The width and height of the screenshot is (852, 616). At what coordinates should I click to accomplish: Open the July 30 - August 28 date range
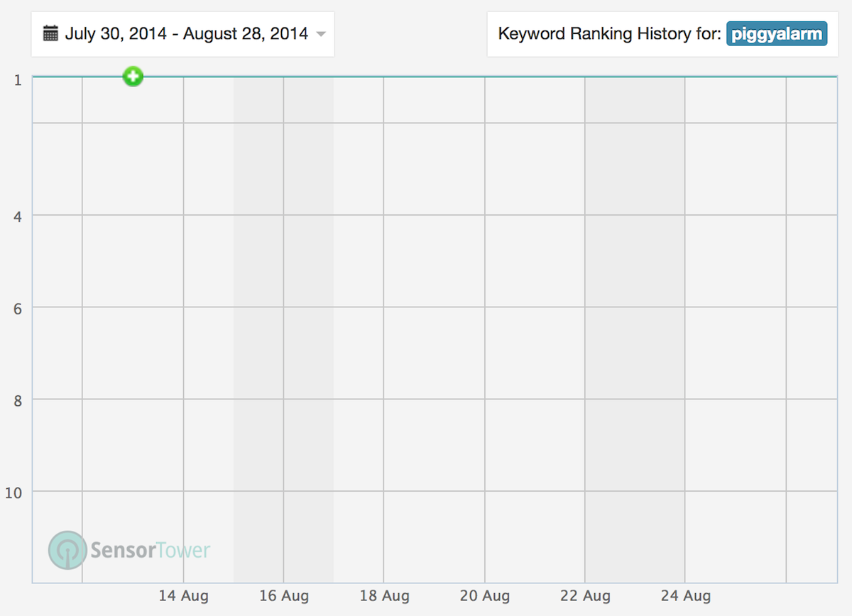(x=186, y=33)
